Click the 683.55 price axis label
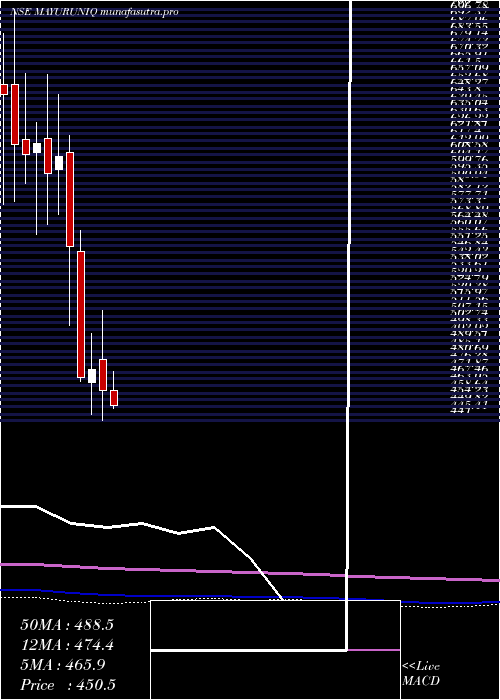Screen dimensions: 500x700 469,27
